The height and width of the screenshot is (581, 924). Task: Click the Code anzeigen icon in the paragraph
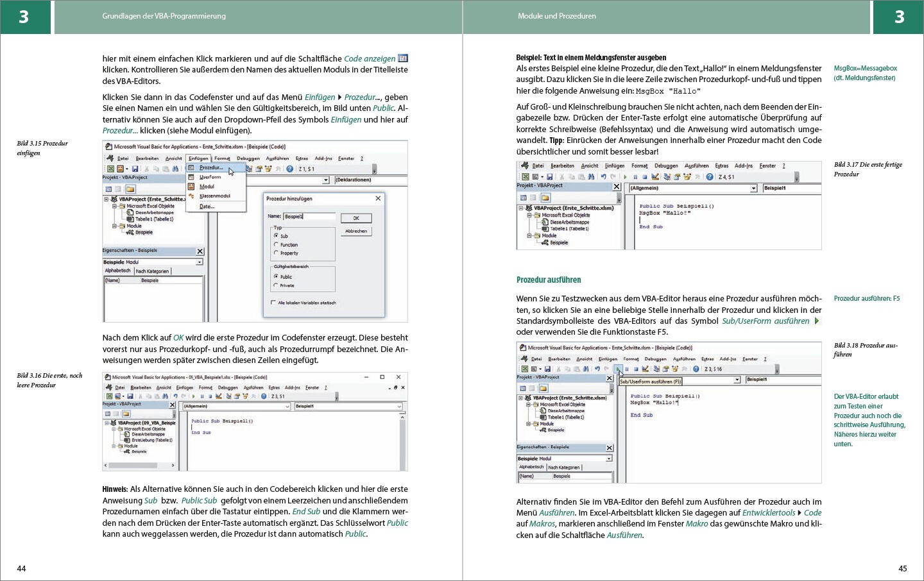coord(403,58)
